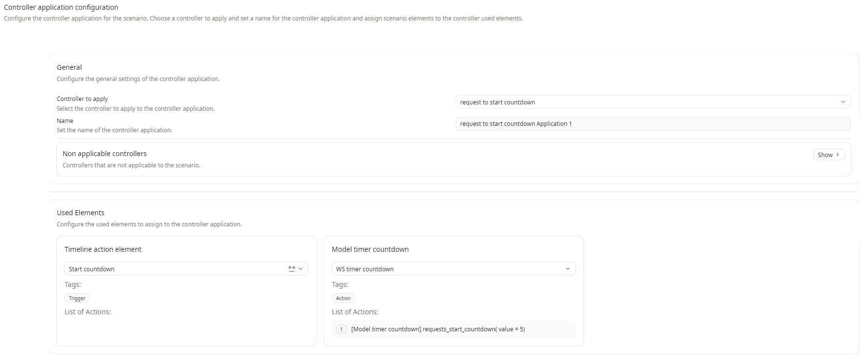Open Start countdown timeline element dropdown
The width and height of the screenshot is (868, 364).
[x=186, y=269]
